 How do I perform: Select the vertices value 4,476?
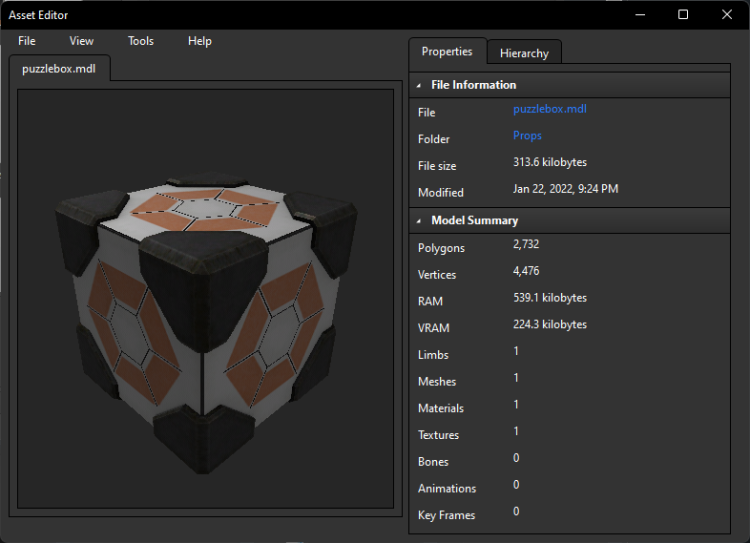(x=526, y=271)
